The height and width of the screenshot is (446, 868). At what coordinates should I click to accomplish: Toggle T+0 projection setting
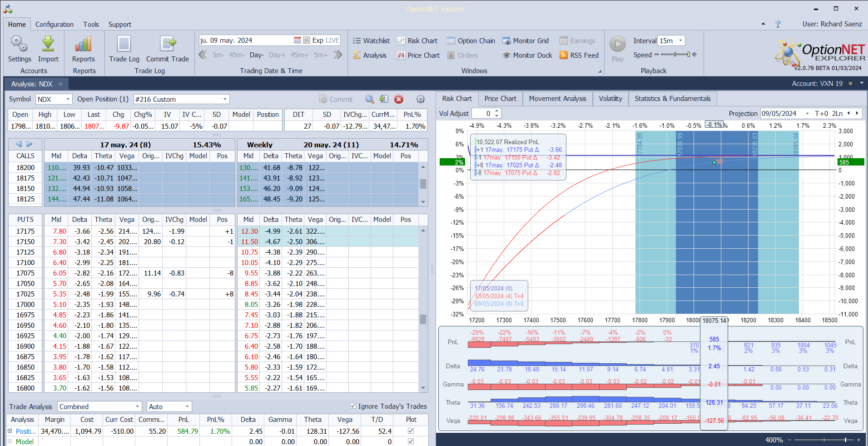tap(821, 113)
